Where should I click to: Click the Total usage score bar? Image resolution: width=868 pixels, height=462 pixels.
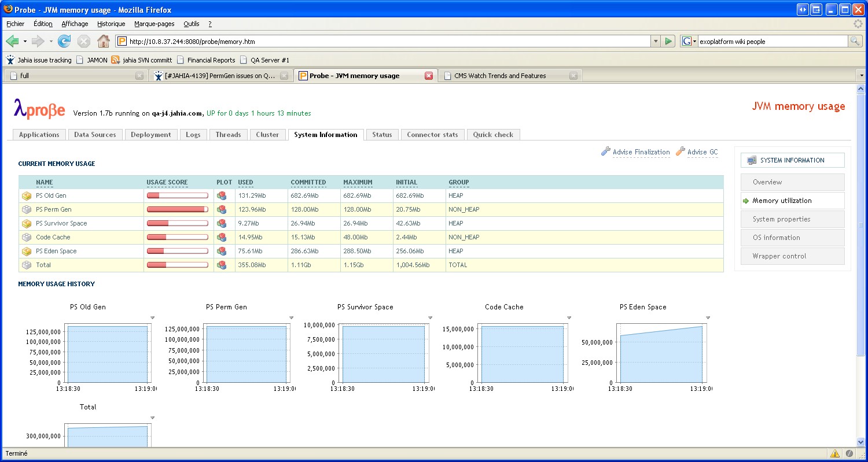[x=178, y=265]
